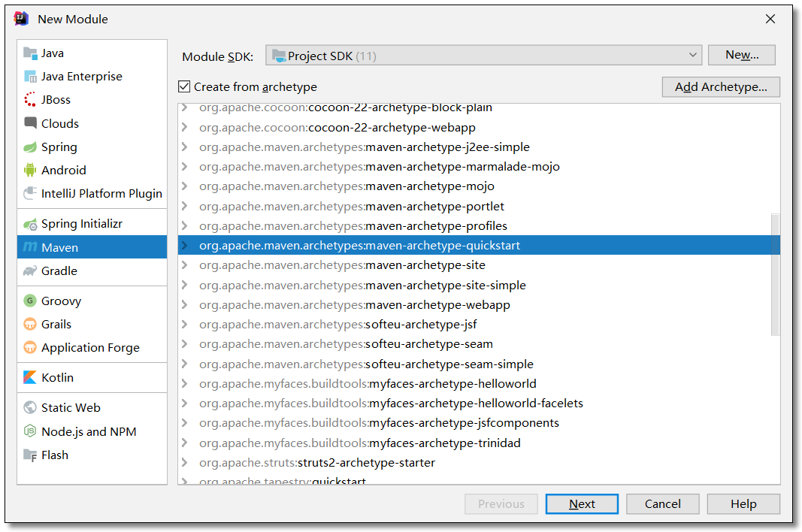Viewport: 802px width, 532px height.
Task: Select Java Enterprise in the module list
Action: [81, 77]
